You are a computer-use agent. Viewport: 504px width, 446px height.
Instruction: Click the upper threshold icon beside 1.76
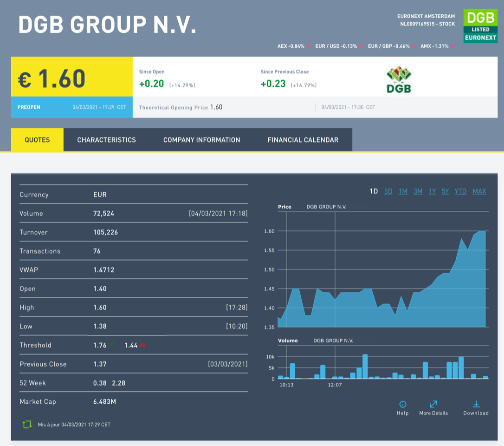(111, 345)
